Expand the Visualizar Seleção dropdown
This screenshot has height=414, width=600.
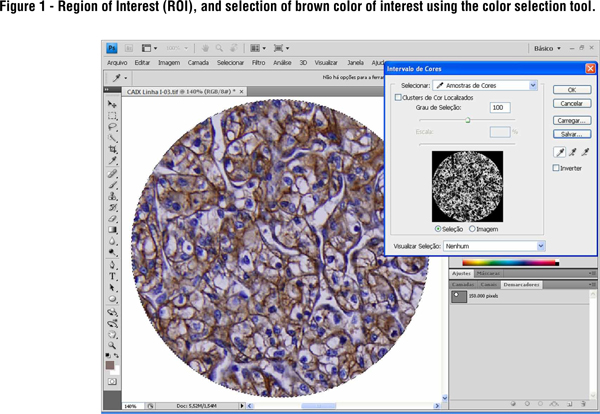coord(494,244)
